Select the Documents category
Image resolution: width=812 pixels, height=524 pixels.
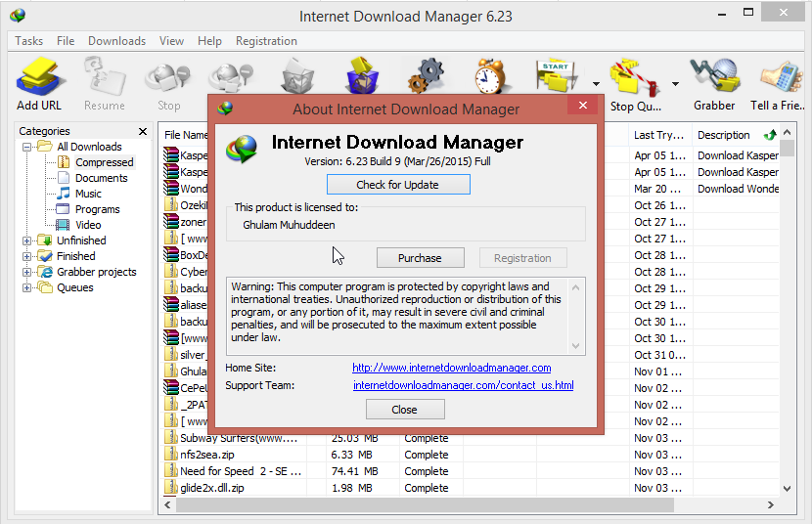tap(102, 178)
